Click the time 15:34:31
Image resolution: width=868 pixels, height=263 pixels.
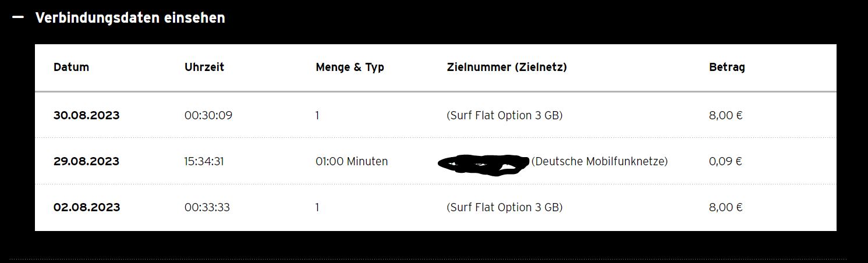pyautogui.click(x=204, y=161)
